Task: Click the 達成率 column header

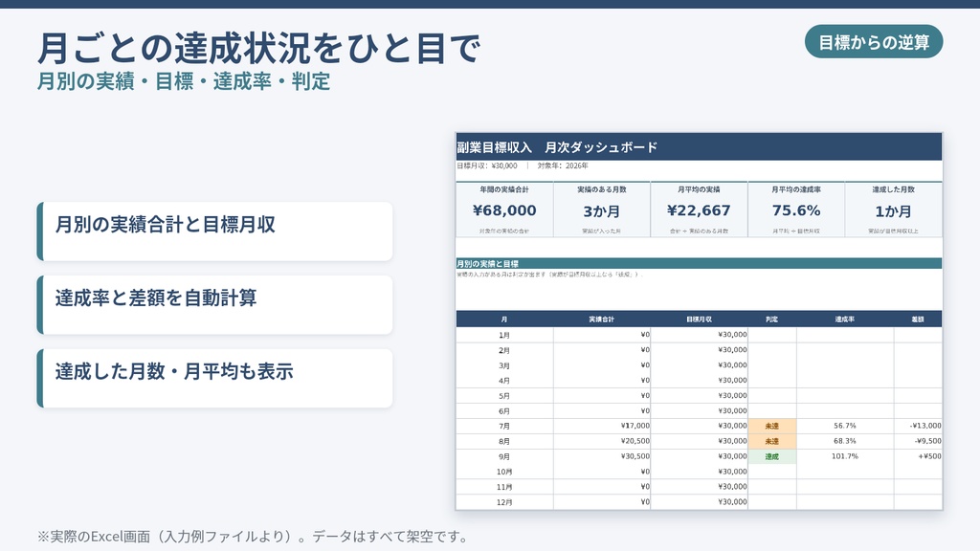Action: point(844,320)
